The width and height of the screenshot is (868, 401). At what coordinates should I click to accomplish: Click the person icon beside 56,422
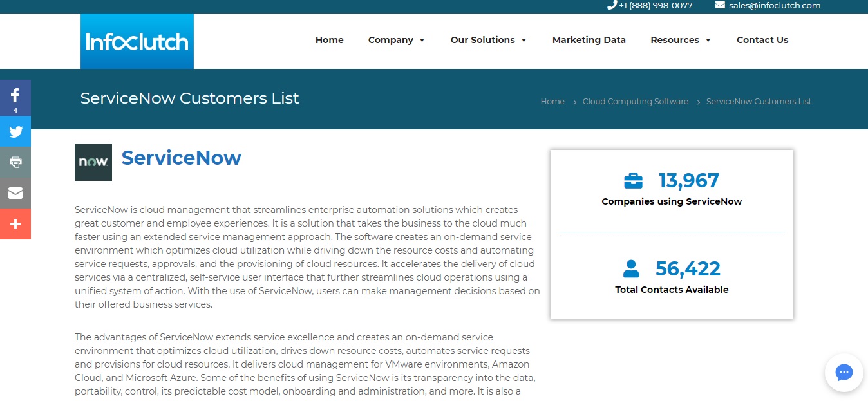[631, 268]
